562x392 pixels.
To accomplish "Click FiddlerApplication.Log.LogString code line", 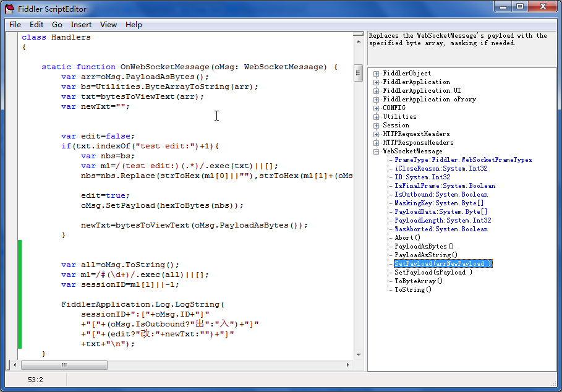I will pyautogui.click(x=143, y=304).
